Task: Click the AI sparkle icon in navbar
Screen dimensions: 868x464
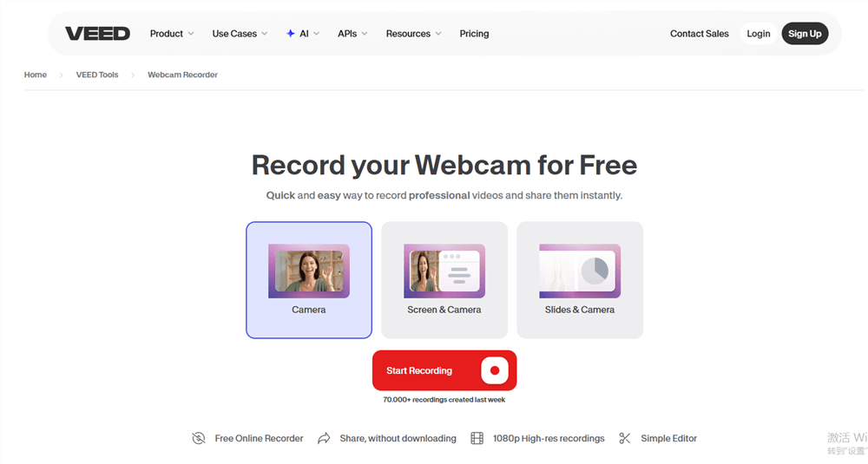Action: click(x=290, y=34)
